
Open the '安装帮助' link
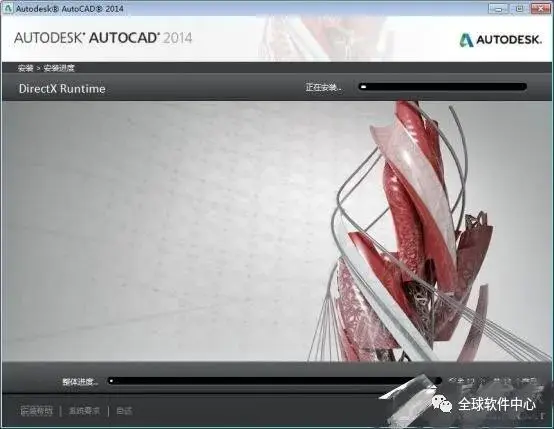coord(37,411)
